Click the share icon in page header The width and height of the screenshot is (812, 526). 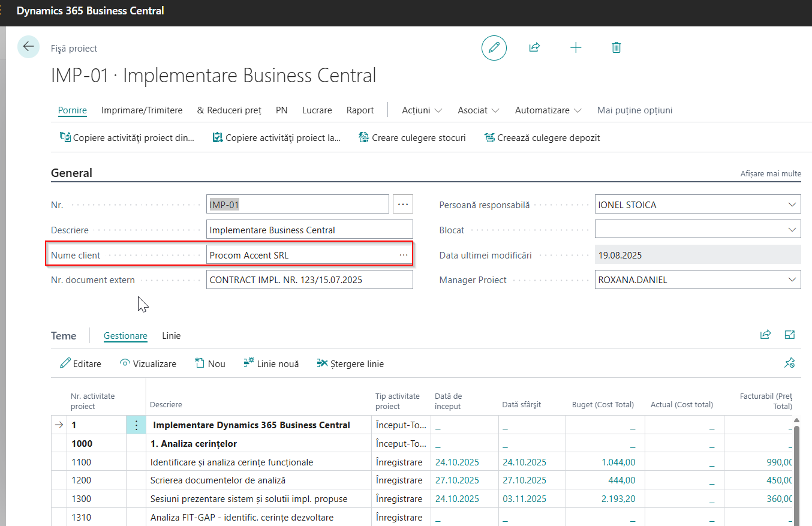534,48
